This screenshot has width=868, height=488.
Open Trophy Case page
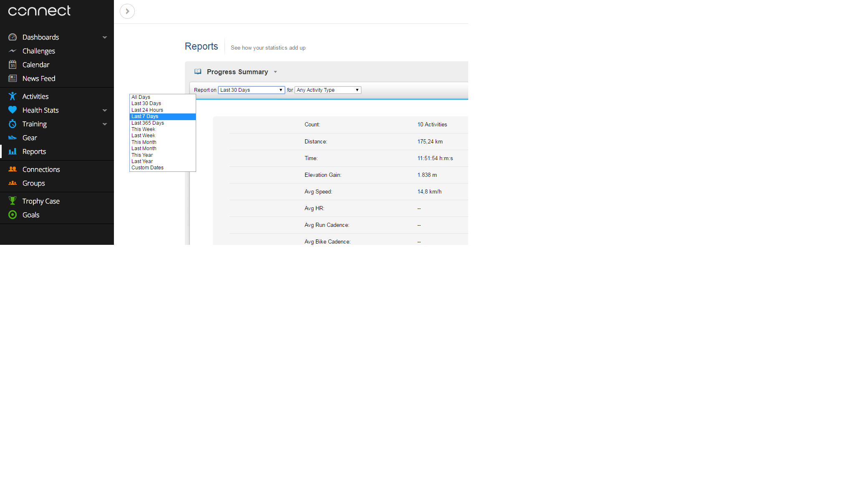click(41, 201)
